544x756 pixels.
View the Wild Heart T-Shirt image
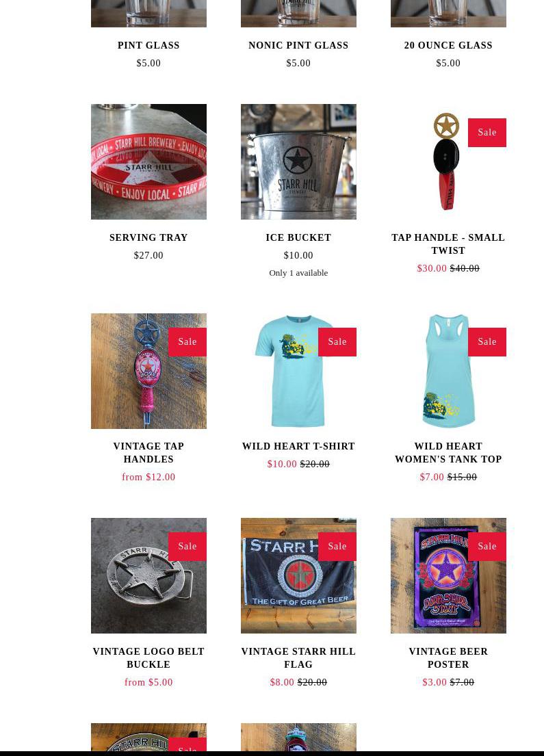tap(298, 371)
